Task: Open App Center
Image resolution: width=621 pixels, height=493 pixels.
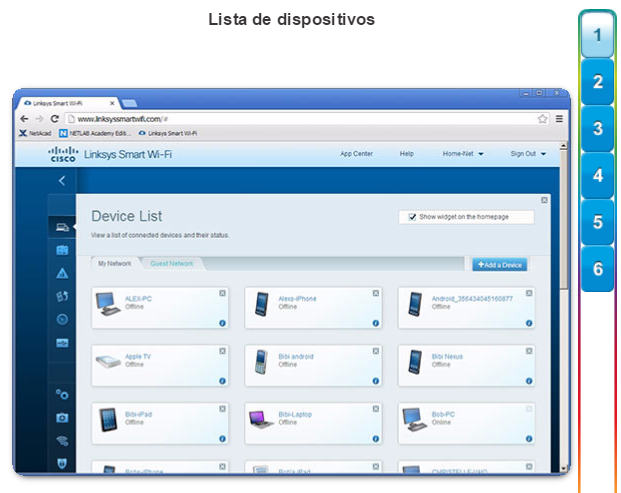Action: tap(356, 154)
